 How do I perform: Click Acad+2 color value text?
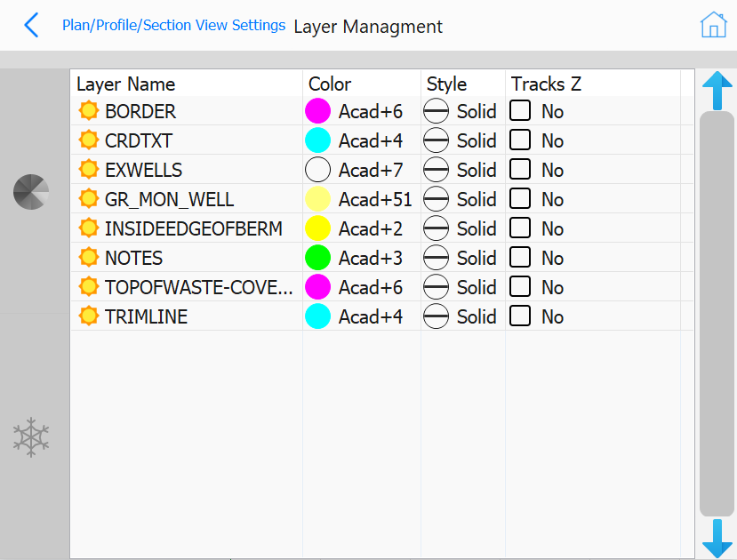371,228
